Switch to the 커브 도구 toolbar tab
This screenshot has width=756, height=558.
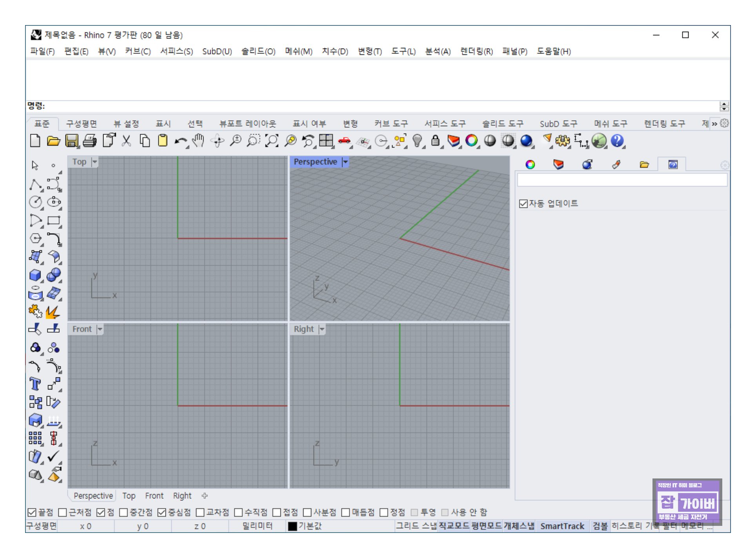point(391,124)
